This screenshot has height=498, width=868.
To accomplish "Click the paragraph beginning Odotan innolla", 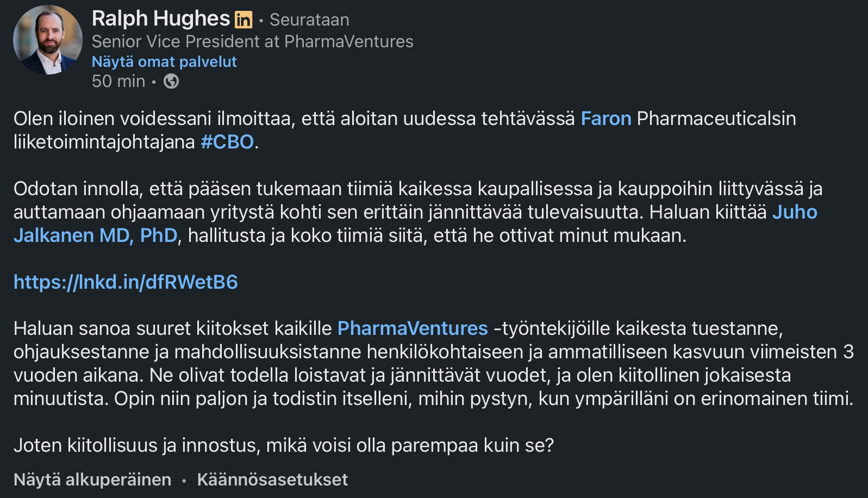I will [x=417, y=212].
